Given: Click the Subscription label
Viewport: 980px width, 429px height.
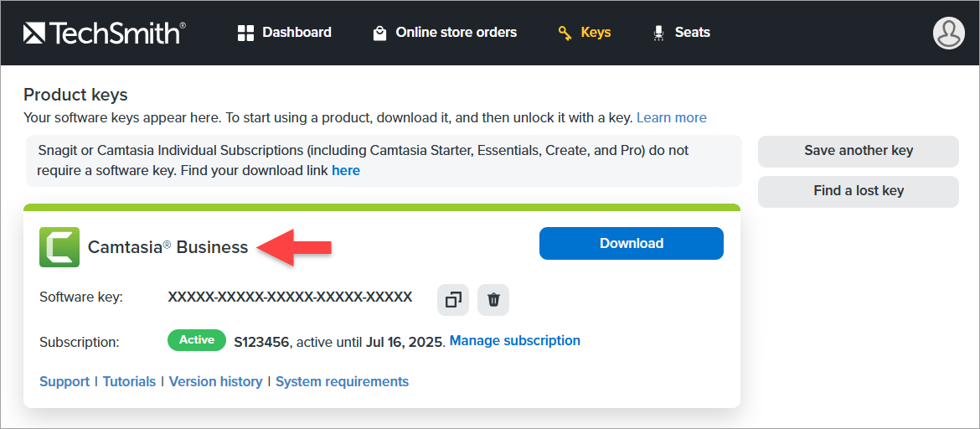Looking at the screenshot, I should [x=79, y=342].
